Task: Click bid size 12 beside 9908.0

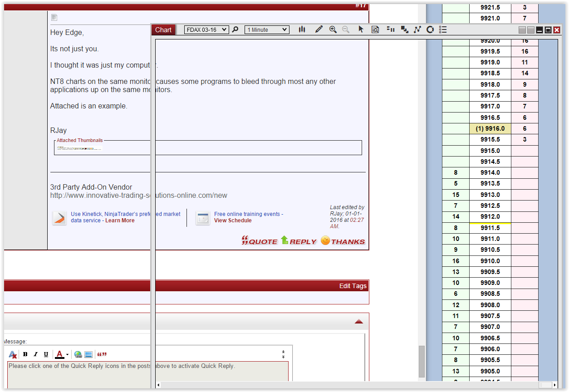Action: 456,305
